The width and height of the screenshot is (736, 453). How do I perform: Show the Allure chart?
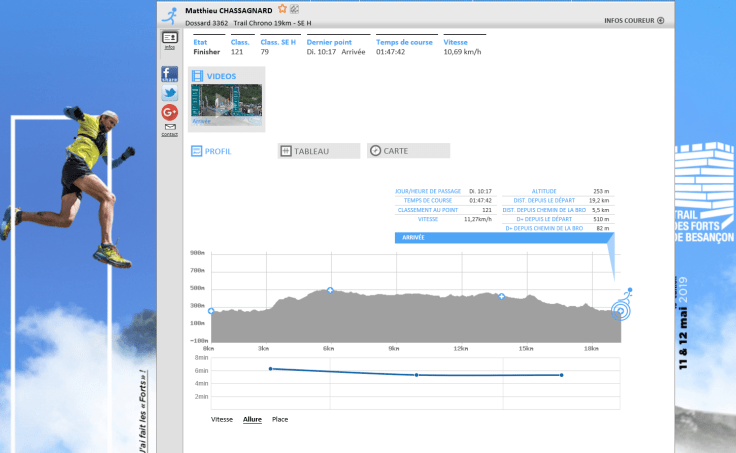[252, 419]
